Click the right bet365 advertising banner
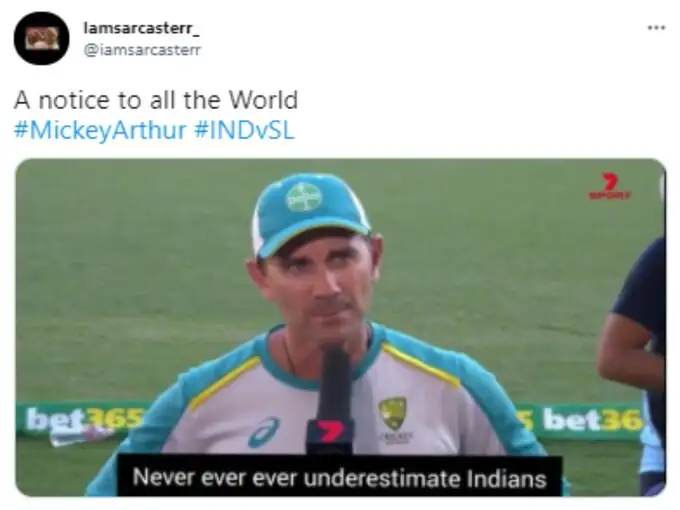The height and width of the screenshot is (510, 680). pyautogui.click(x=581, y=421)
